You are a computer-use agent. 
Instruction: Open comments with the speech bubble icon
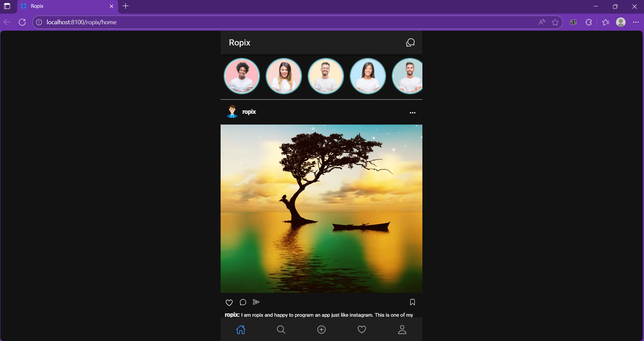(x=243, y=302)
